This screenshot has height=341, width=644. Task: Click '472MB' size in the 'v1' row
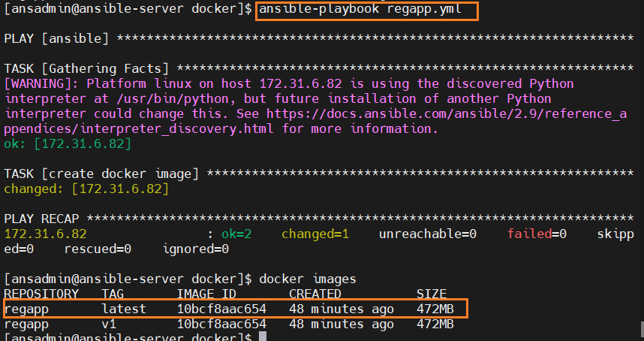[x=435, y=324]
